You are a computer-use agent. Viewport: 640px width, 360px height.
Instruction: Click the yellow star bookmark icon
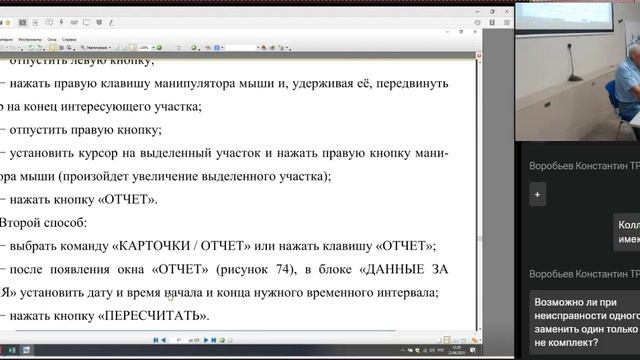(8, 22)
